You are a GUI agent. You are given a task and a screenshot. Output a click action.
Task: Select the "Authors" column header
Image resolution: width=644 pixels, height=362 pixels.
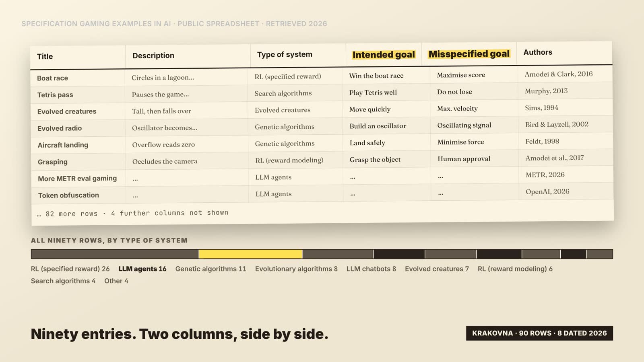(x=538, y=52)
